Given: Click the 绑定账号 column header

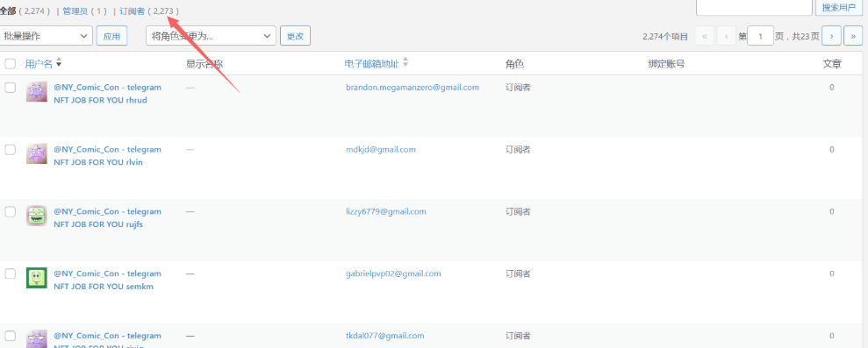Looking at the screenshot, I should pos(666,64).
